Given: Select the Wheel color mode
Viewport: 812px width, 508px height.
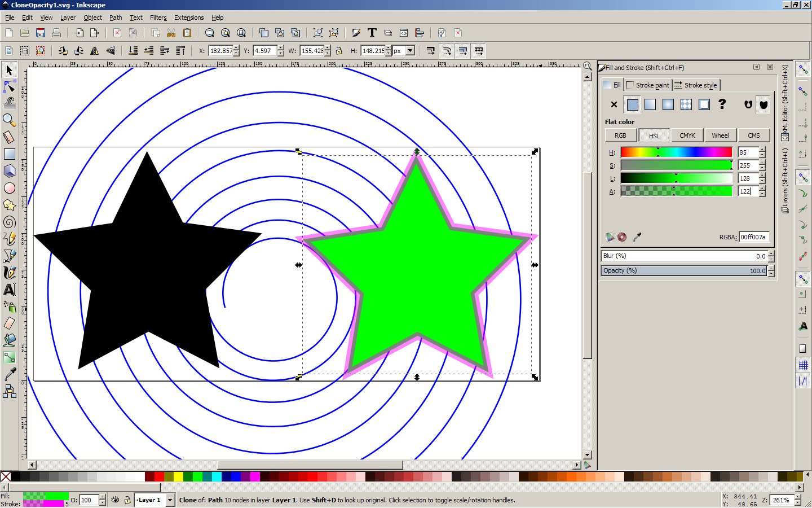Looking at the screenshot, I should point(720,135).
